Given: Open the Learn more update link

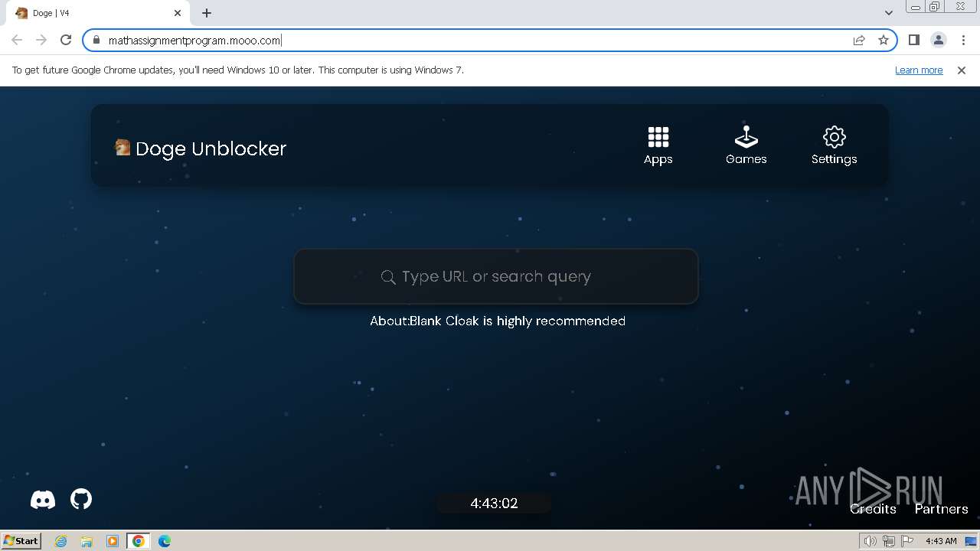Looking at the screenshot, I should [919, 70].
